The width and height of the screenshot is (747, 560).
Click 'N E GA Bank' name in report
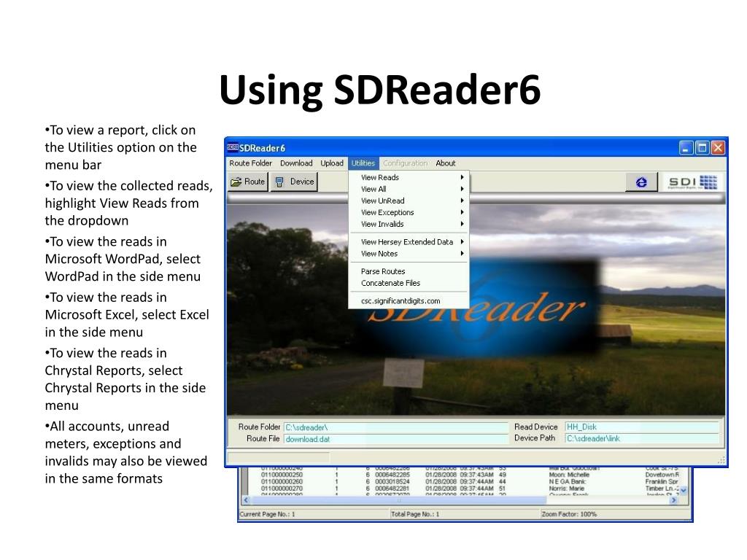click(x=568, y=482)
